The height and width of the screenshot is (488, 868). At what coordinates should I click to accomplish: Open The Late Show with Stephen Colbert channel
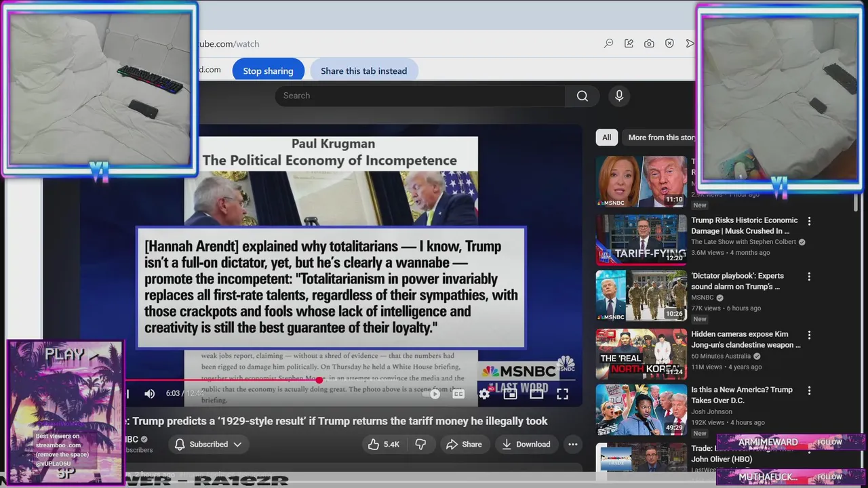tap(744, 242)
